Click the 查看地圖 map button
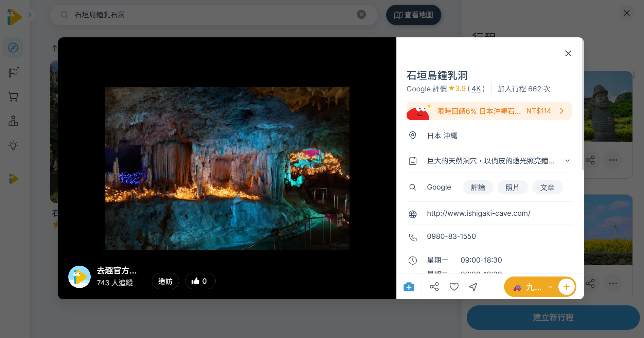 click(413, 15)
